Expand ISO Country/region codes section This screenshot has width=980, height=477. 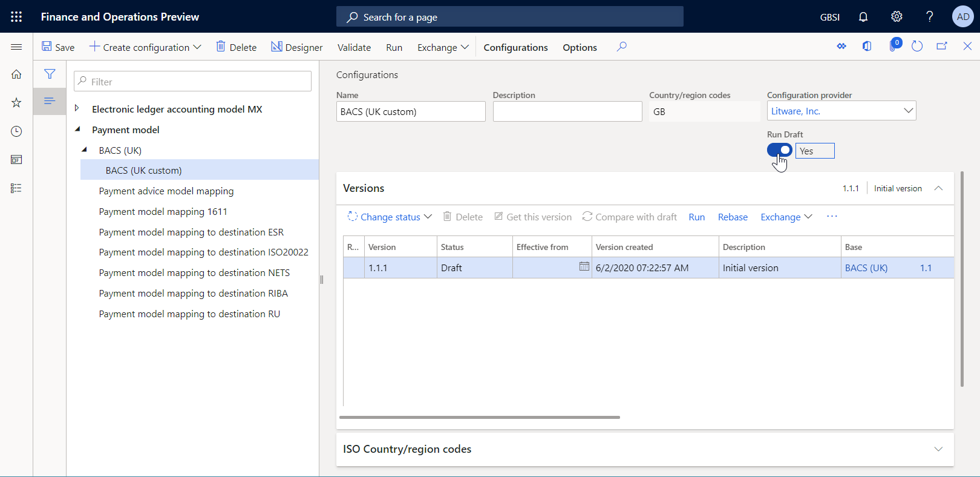click(938, 449)
